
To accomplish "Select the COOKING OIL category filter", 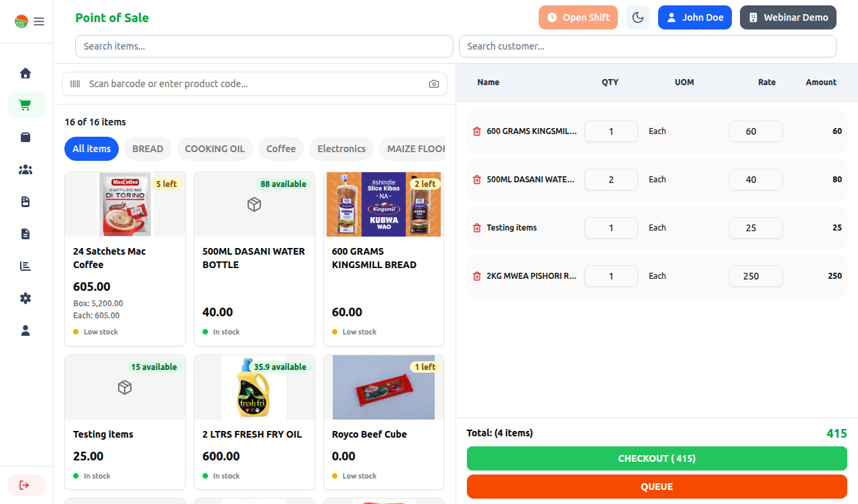I will tap(215, 149).
